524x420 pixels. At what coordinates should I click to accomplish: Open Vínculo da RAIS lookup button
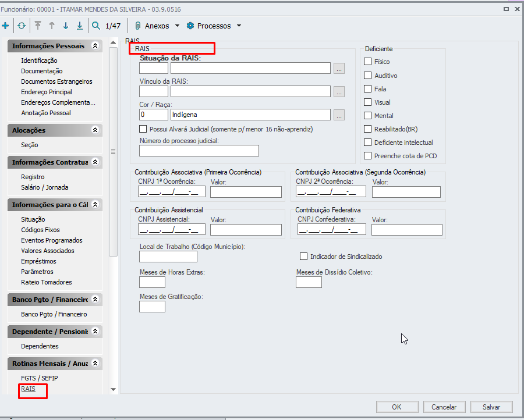[x=339, y=91]
